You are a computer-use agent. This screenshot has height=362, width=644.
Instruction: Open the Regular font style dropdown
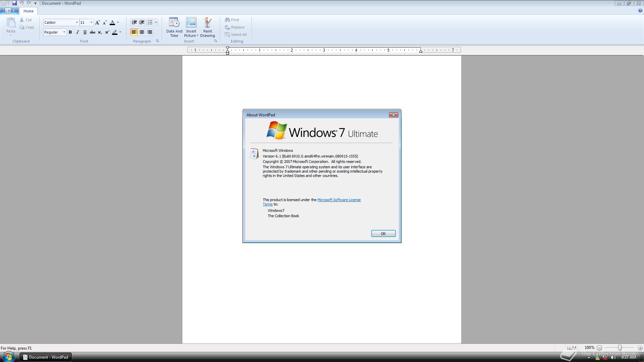pyautogui.click(x=64, y=32)
